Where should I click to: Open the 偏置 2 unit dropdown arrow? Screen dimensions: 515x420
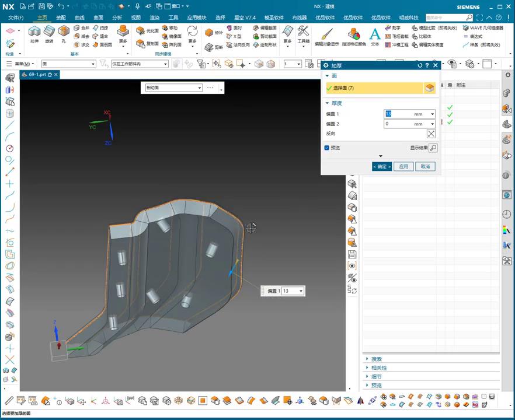[432, 124]
